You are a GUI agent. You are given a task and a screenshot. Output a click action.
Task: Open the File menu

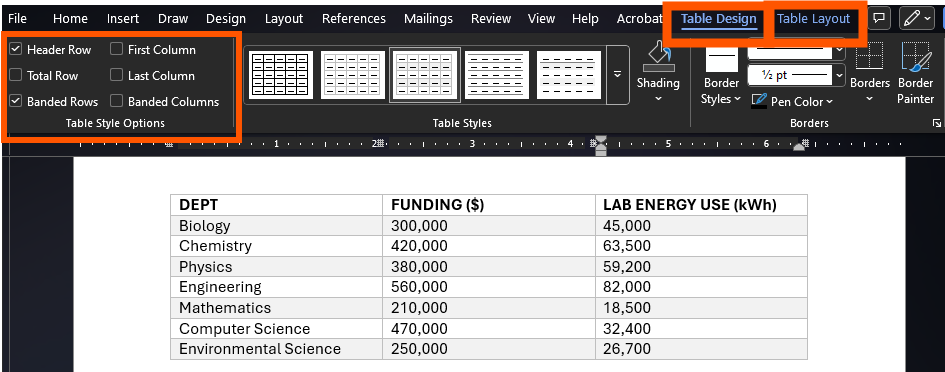click(17, 19)
